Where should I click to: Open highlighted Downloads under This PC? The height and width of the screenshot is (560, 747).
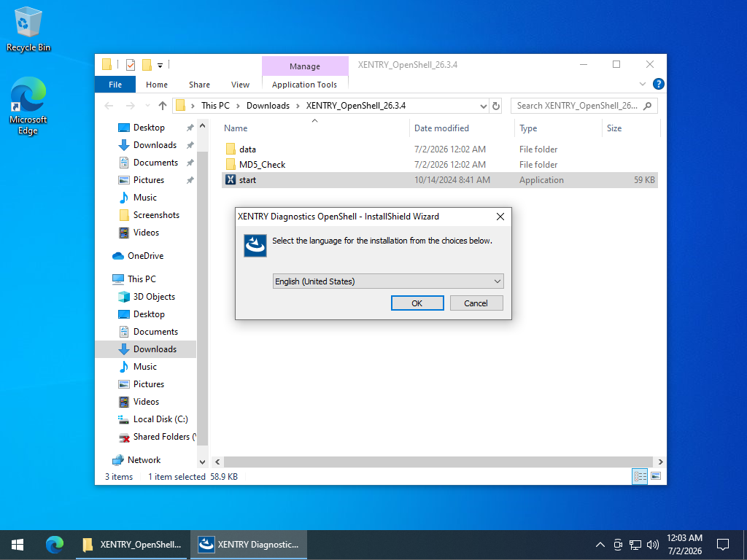pyautogui.click(x=155, y=349)
